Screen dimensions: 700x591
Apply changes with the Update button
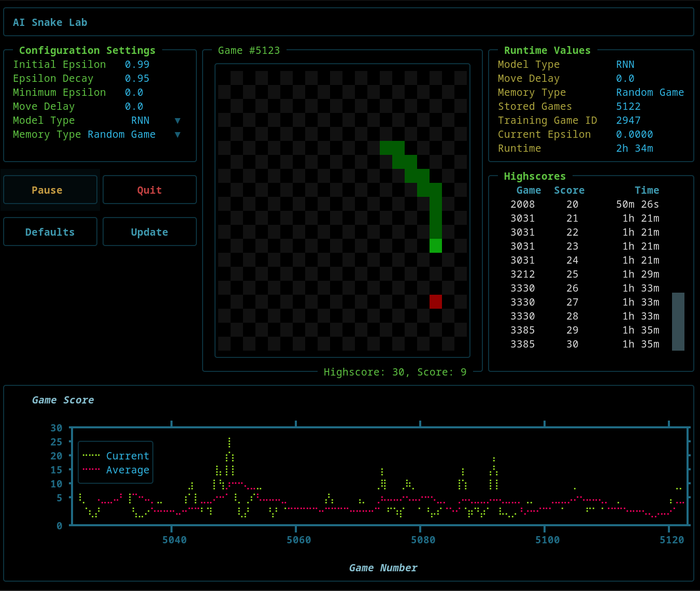coord(149,232)
